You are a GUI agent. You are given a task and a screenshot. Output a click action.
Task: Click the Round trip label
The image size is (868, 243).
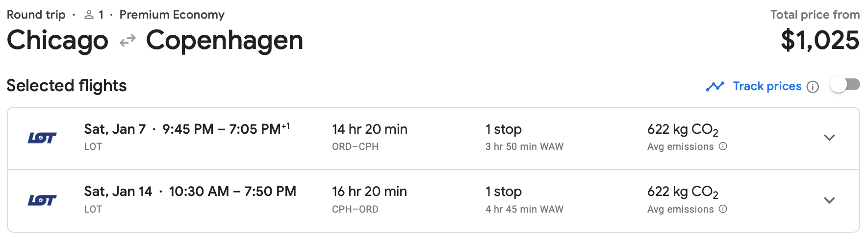click(x=36, y=15)
